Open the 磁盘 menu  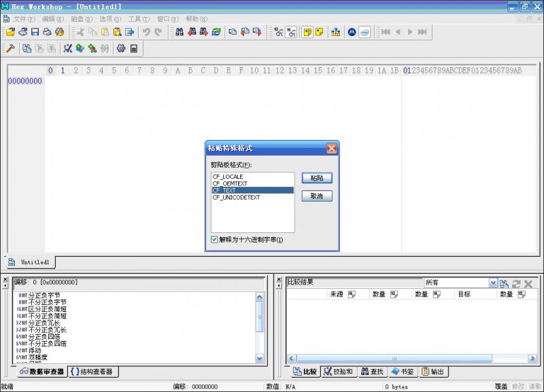point(82,19)
